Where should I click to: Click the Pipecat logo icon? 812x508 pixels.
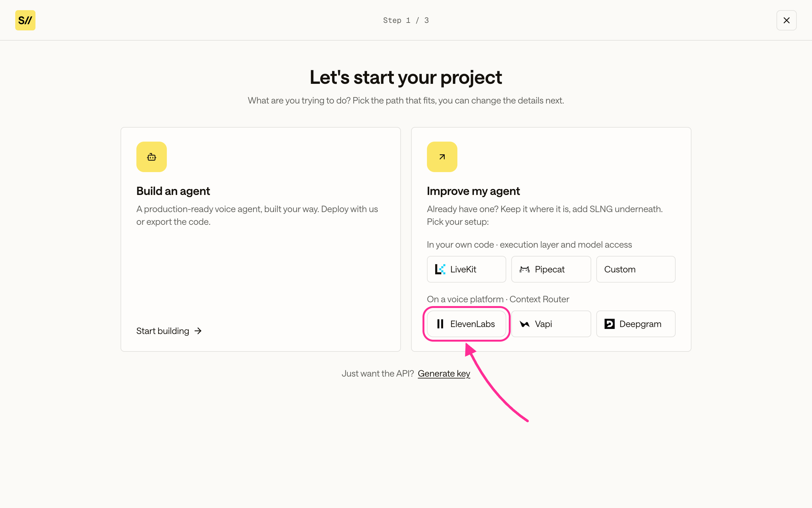524,269
